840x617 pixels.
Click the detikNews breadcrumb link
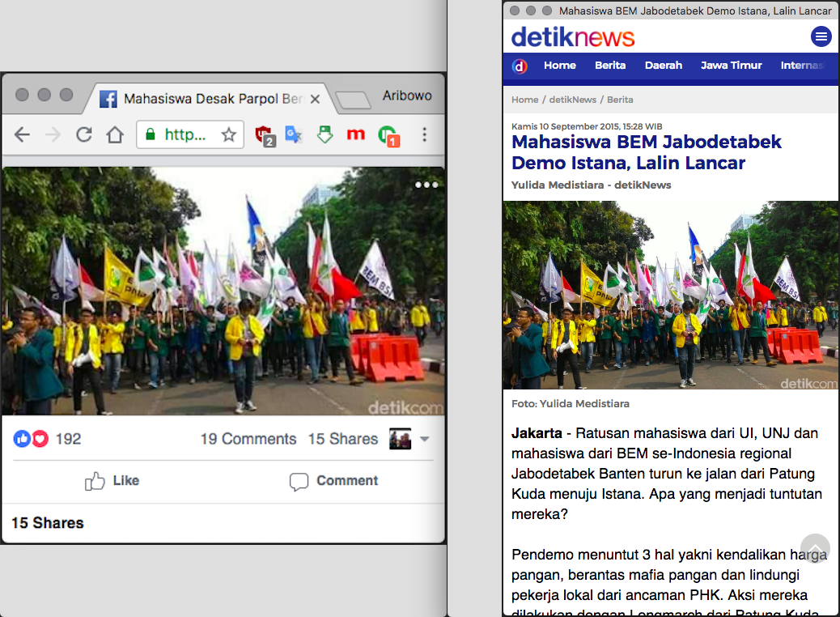pyautogui.click(x=572, y=100)
